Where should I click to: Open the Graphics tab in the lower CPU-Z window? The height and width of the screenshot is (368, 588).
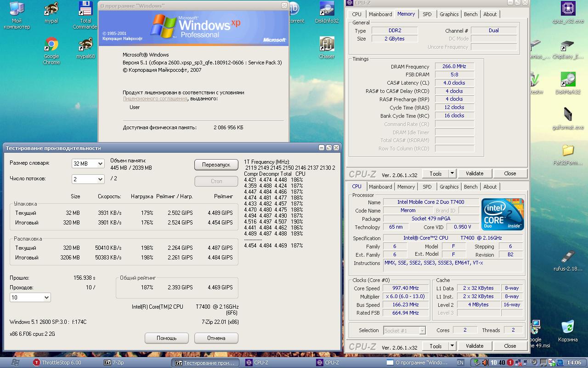[449, 187]
